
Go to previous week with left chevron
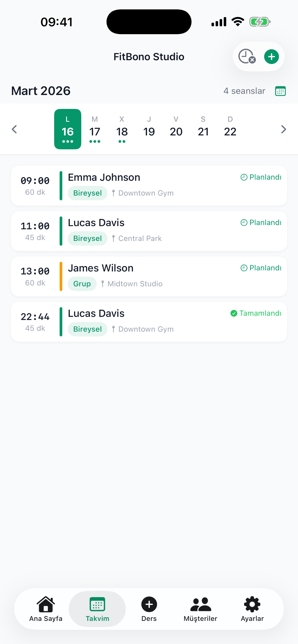point(15,129)
